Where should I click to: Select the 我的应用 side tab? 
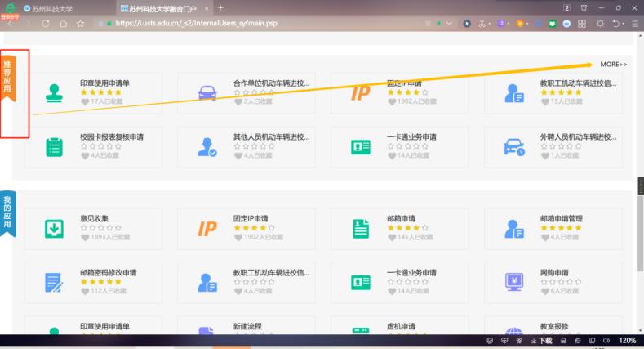pyautogui.click(x=7, y=214)
